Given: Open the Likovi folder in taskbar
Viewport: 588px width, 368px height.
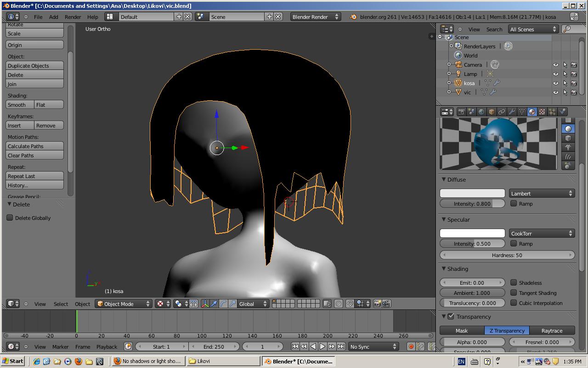Looking at the screenshot, I should [x=223, y=361].
